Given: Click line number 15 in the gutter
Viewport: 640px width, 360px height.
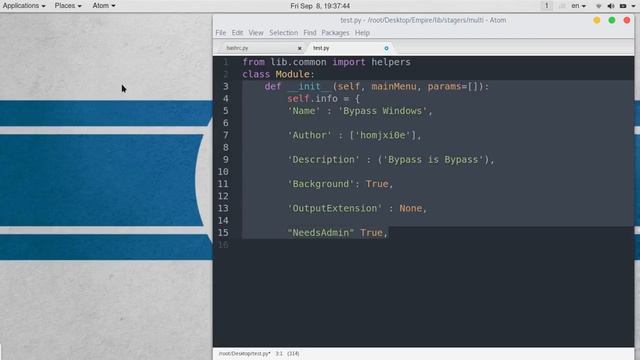Looking at the screenshot, I should click(x=223, y=233).
